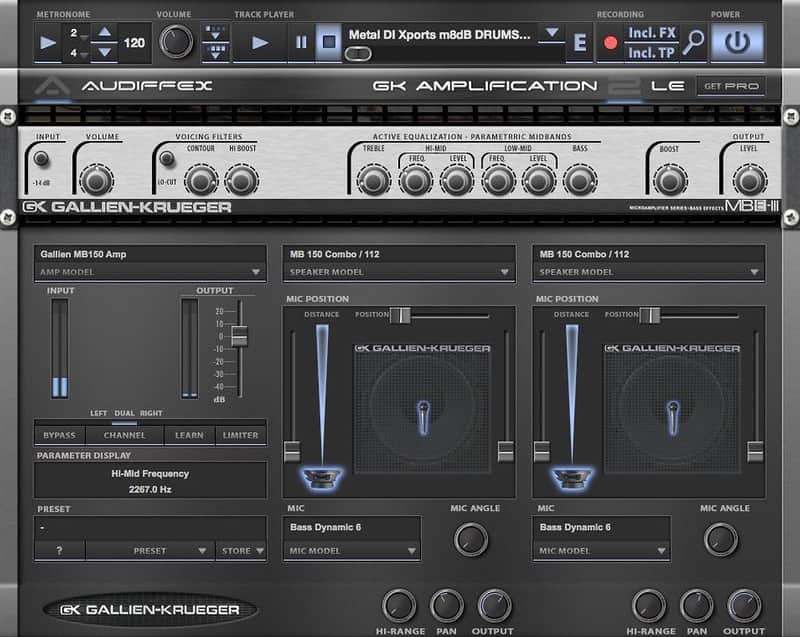Screen dimensions: 800x637
Task: Click the output dB fader handle
Action: point(239,336)
